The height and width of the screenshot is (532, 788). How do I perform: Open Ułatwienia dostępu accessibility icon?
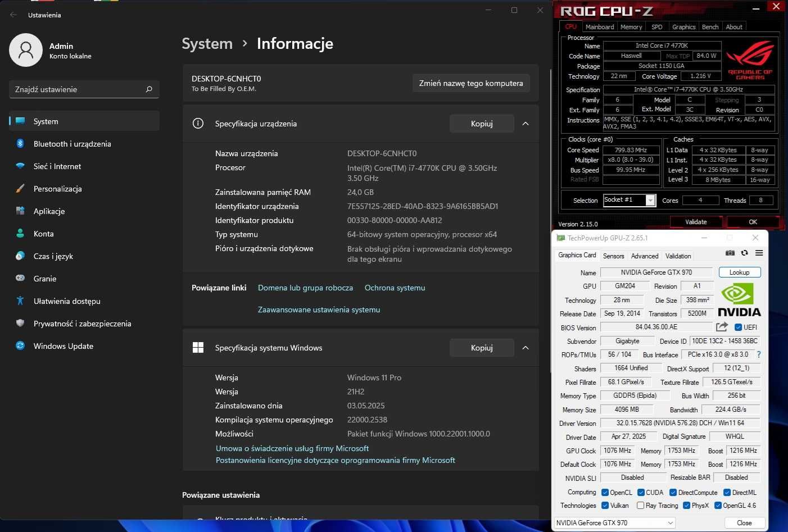coord(20,301)
